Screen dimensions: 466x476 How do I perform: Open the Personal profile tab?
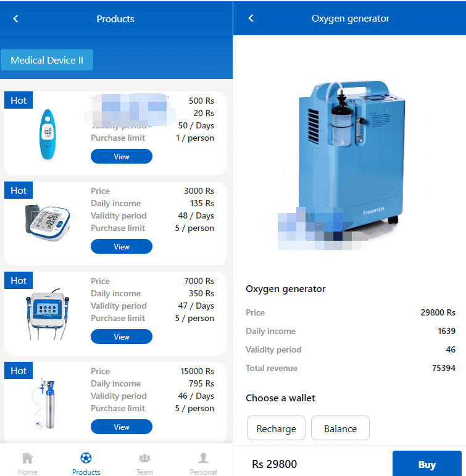(x=203, y=463)
